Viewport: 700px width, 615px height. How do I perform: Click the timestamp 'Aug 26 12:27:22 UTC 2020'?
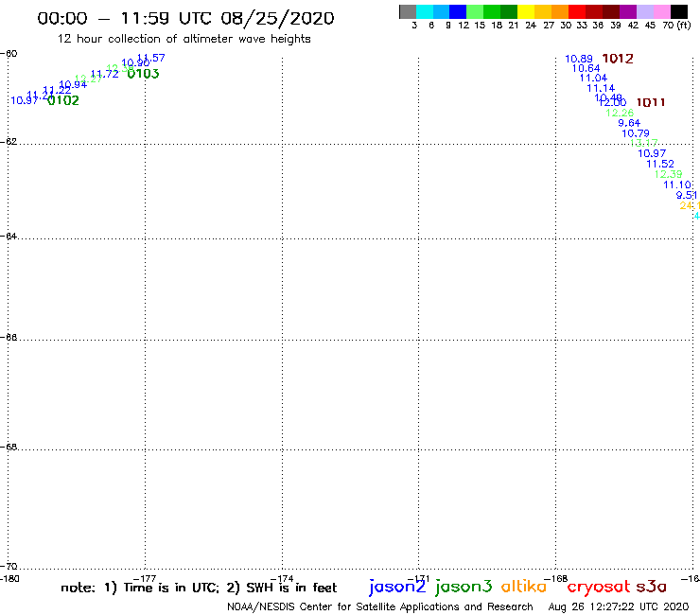click(619, 607)
